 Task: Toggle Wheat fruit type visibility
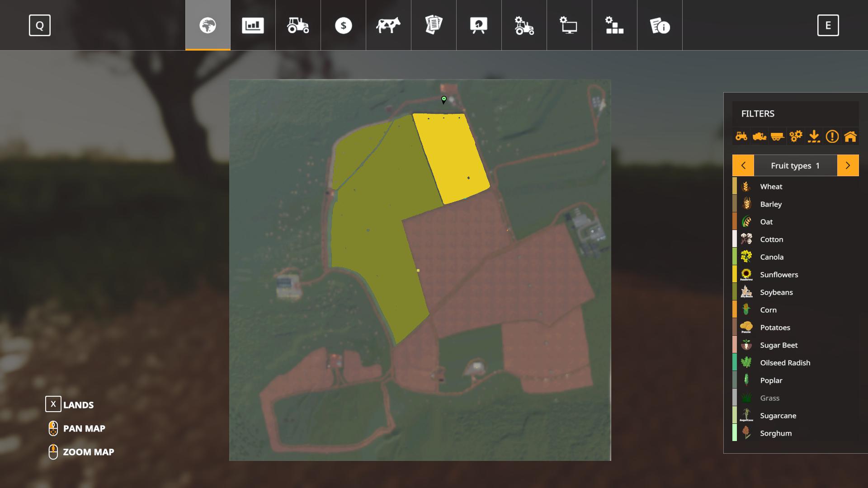(771, 187)
